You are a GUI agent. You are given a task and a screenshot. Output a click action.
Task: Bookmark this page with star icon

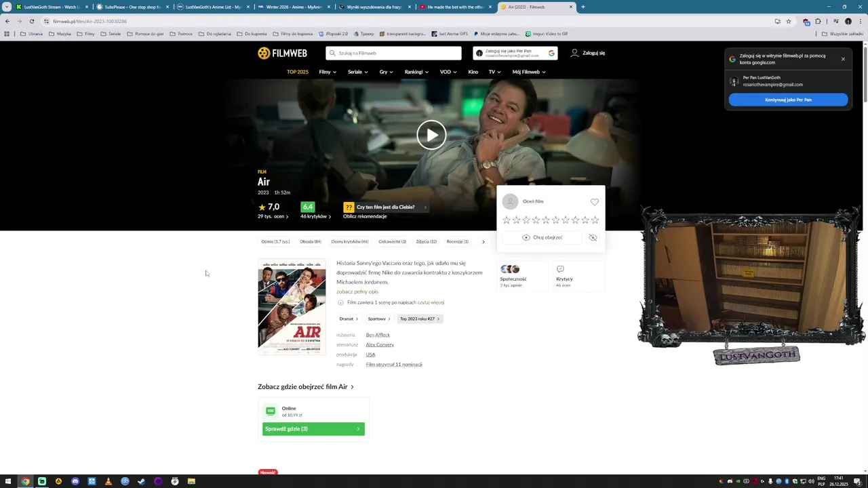[x=789, y=21]
